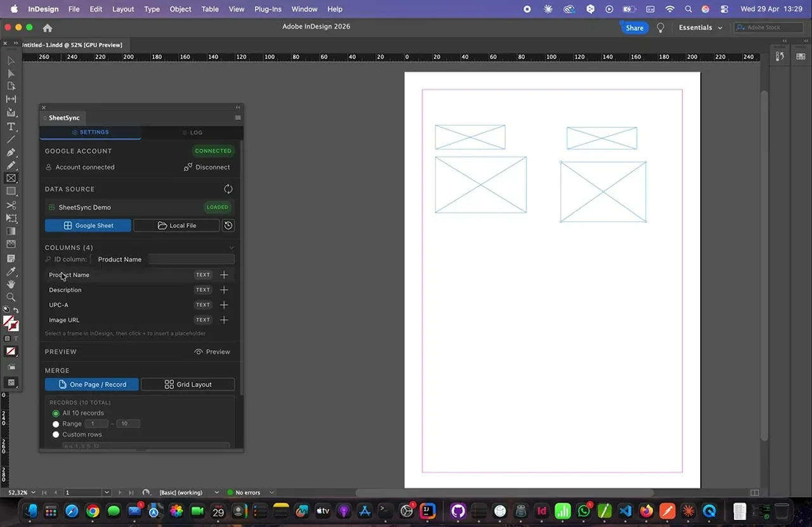The width and height of the screenshot is (812, 527).
Task: Insert Product Name placeholder with plus
Action: point(224,275)
